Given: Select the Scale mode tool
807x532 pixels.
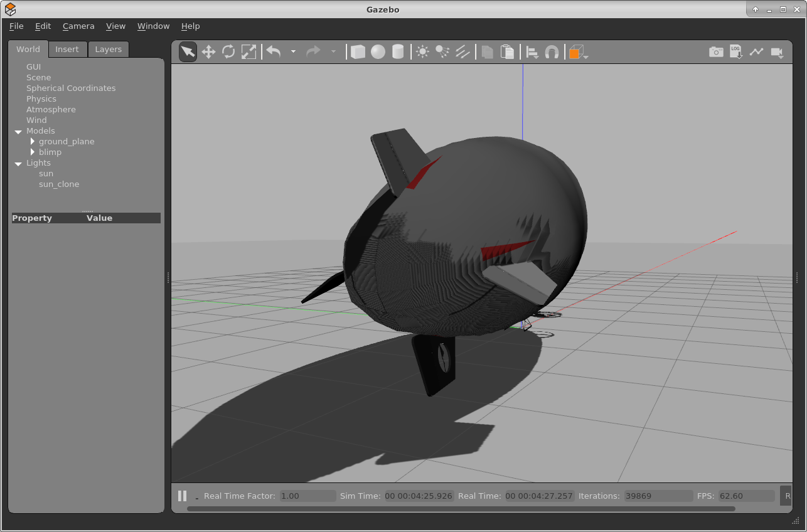Looking at the screenshot, I should coord(249,52).
